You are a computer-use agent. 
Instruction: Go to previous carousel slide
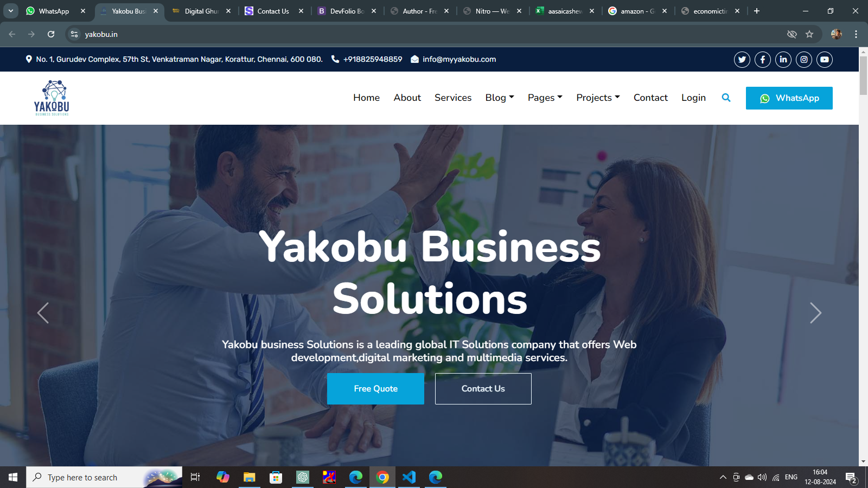pyautogui.click(x=43, y=313)
